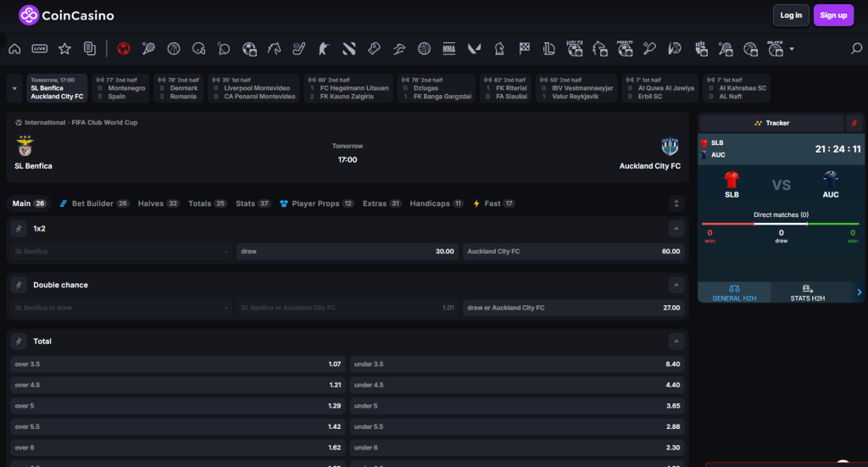Viewport: 868px width, 467px height.
Task: Pin the Double chance market
Action: 19,285
